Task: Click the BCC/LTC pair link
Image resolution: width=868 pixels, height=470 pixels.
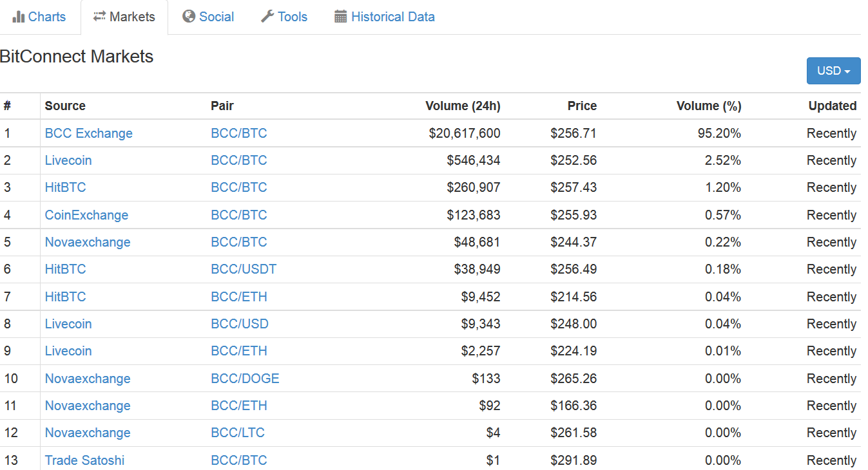Action: [238, 433]
